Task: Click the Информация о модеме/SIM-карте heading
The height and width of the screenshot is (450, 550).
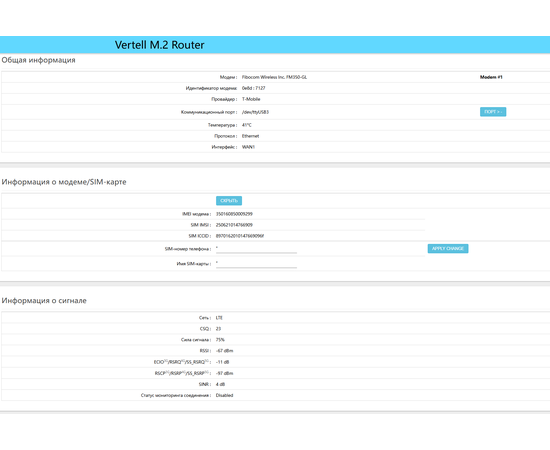Action: [64, 182]
